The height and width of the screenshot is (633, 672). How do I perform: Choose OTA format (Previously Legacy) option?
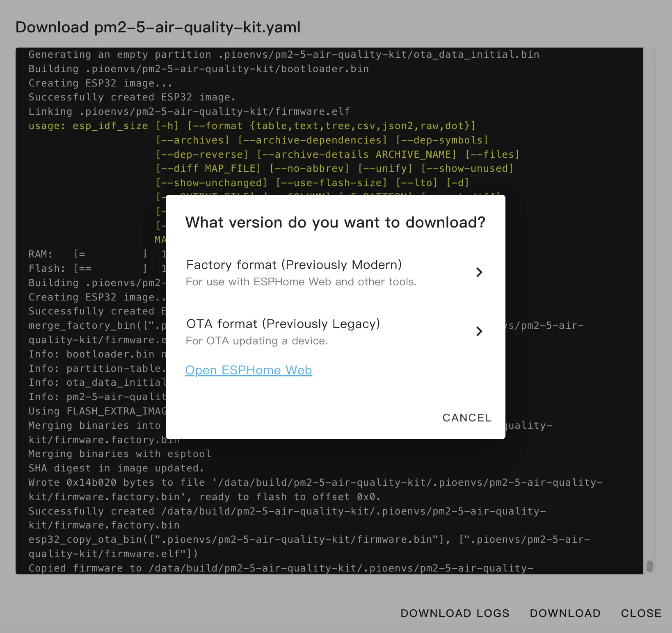pos(283,324)
